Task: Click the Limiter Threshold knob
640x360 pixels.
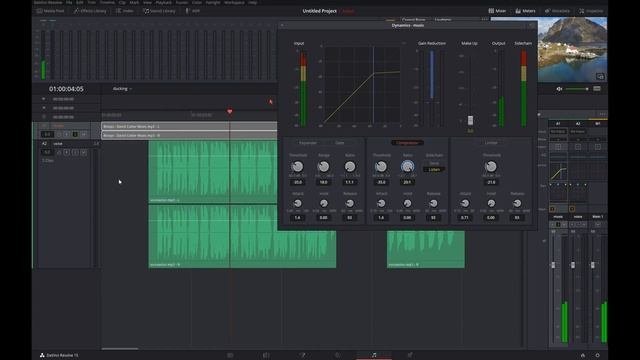Action: click(491, 166)
